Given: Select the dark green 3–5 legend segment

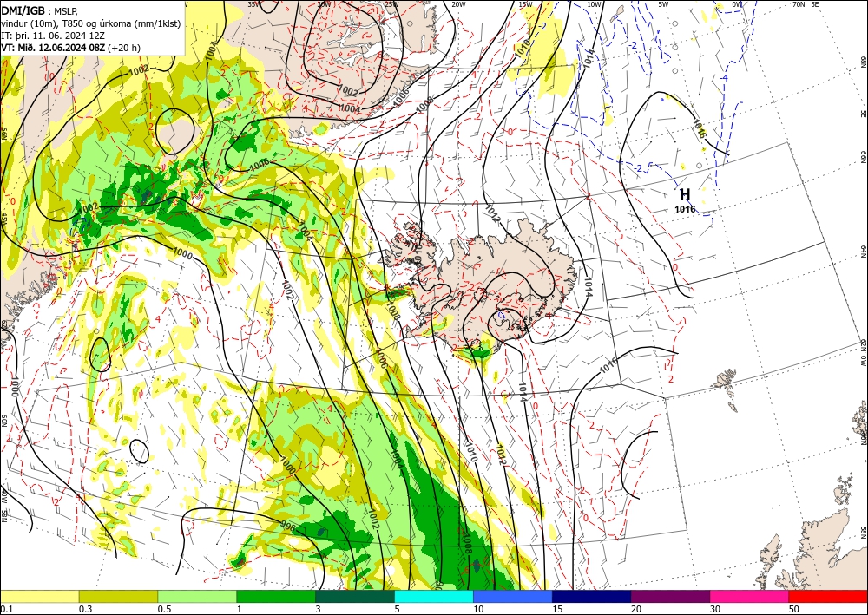Looking at the screenshot, I should tap(355, 597).
